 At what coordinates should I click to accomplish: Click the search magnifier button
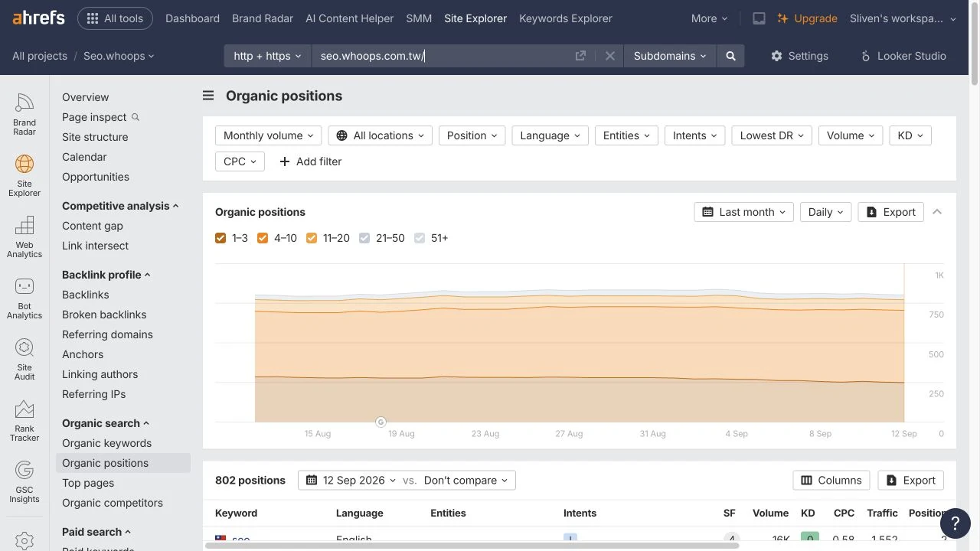[x=730, y=56]
